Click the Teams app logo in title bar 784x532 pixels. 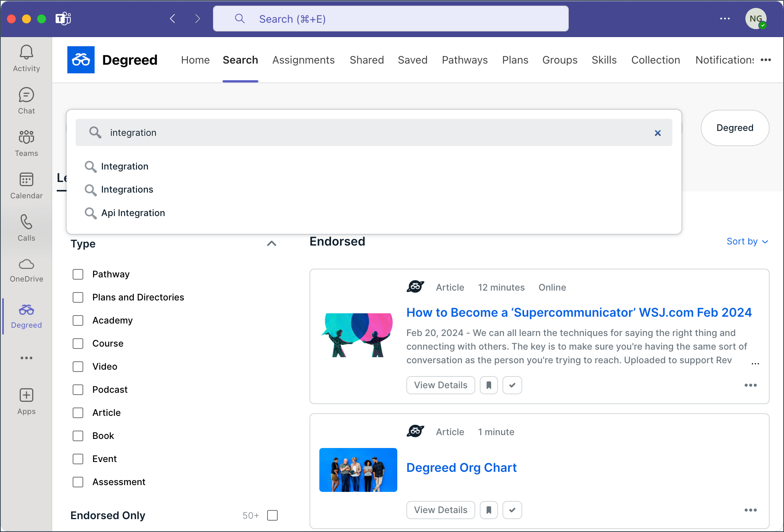(x=63, y=19)
